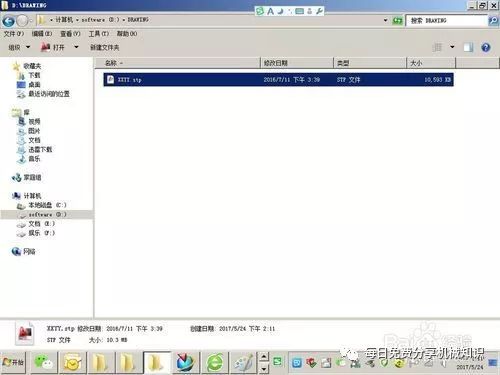Open the colorful globe app on taskbar

[185, 362]
